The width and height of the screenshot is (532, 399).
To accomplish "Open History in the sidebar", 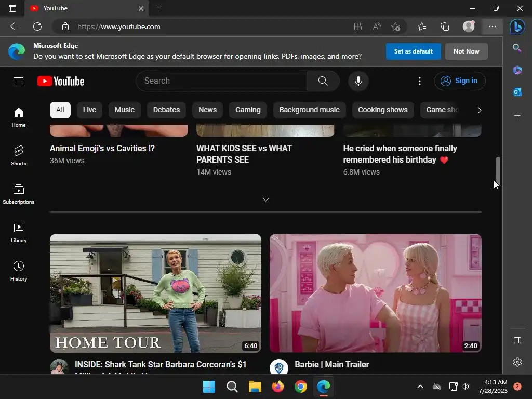I will point(19,271).
